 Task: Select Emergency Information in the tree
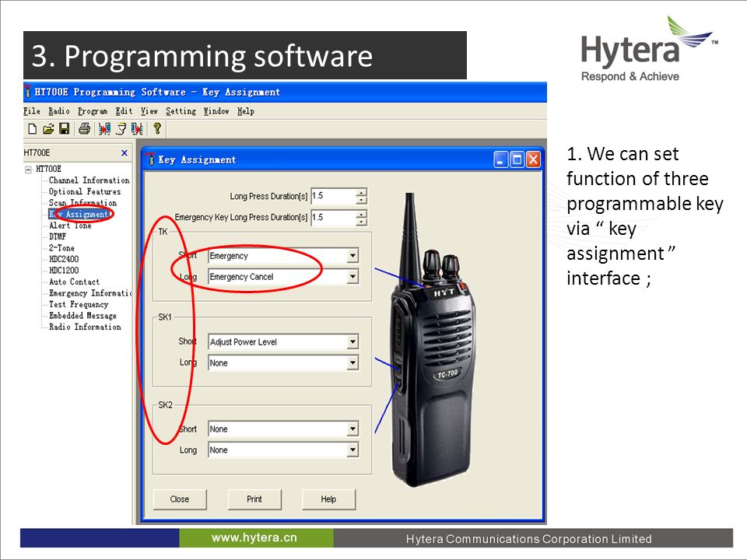point(90,293)
